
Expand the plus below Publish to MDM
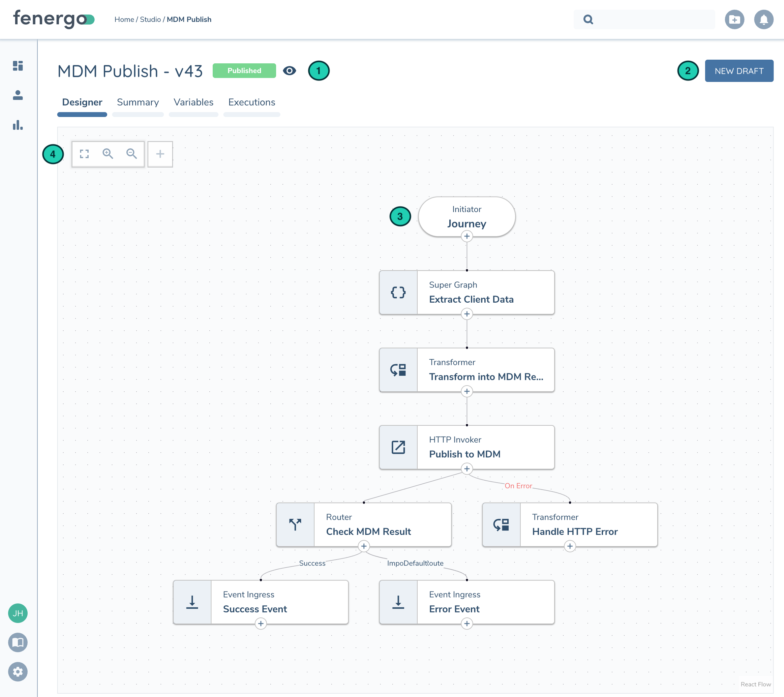466,469
